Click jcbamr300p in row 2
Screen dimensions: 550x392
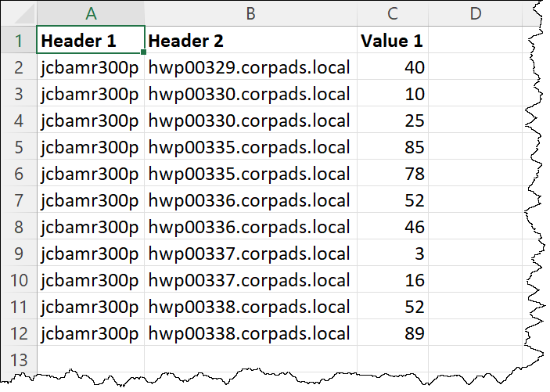91,67
